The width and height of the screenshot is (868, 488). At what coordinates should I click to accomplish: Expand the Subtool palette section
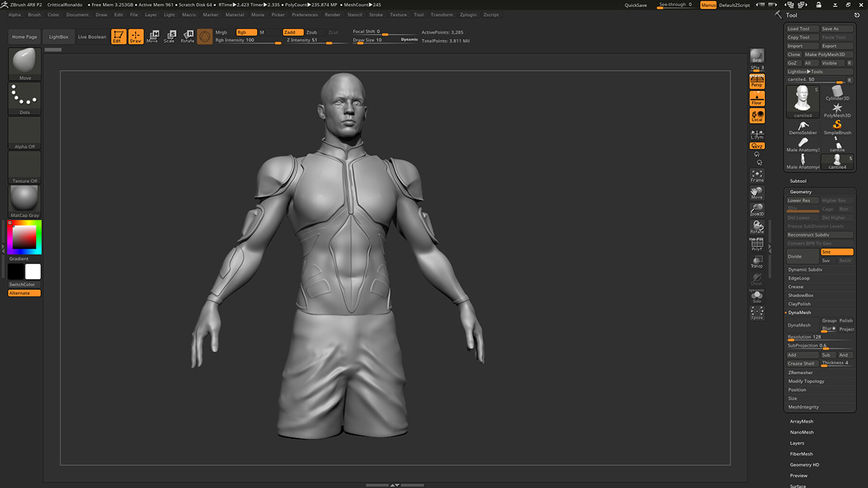[x=798, y=181]
